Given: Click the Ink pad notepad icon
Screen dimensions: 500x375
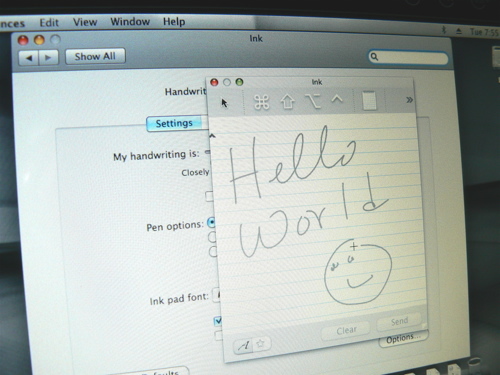Looking at the screenshot, I should 369,100.
